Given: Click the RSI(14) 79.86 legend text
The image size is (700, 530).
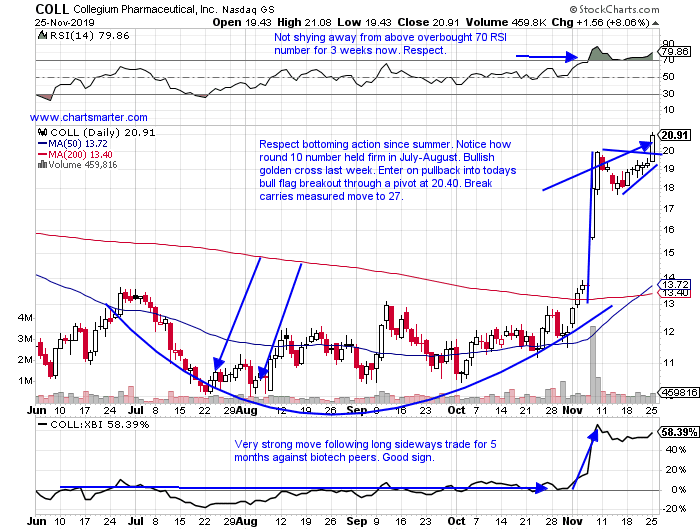Looking at the screenshot, I should click(x=89, y=36).
